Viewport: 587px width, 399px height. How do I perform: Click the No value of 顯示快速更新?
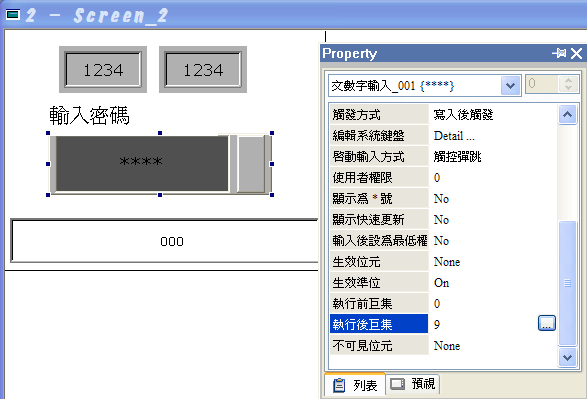click(x=441, y=220)
